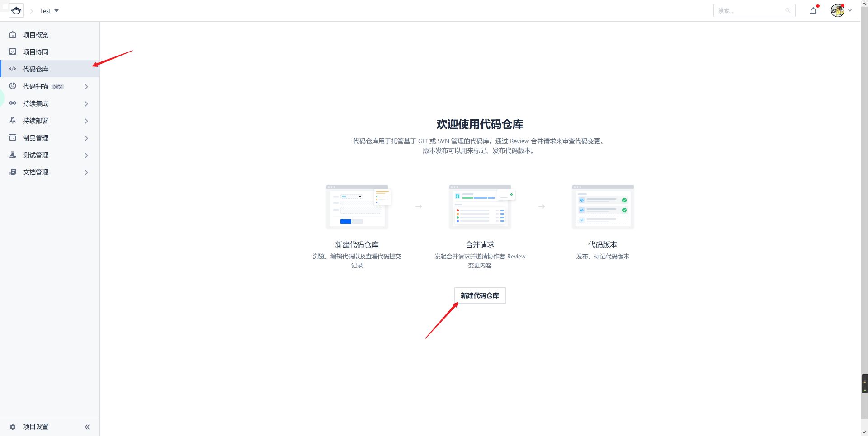Click the 合并请求 illustration thumbnail

(480, 206)
